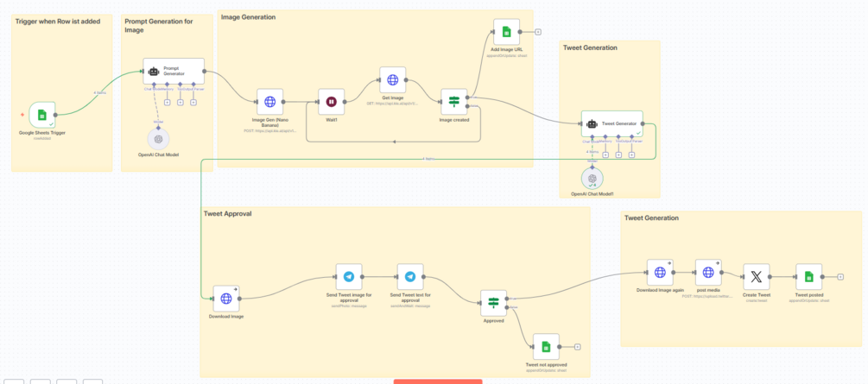This screenshot has width=868, height=384.
Task: Select the OpenAI Chat Model sub-node
Action: [158, 139]
